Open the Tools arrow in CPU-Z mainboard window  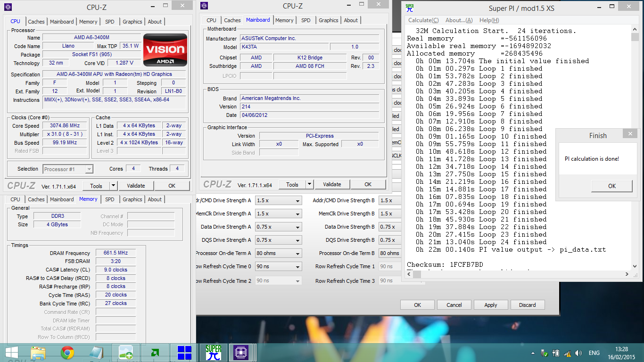pyautogui.click(x=309, y=184)
